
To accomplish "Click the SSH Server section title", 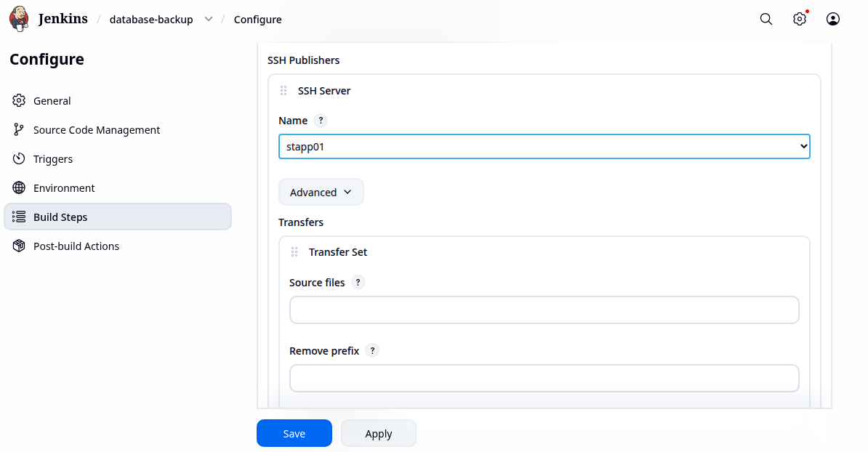I will [x=324, y=91].
